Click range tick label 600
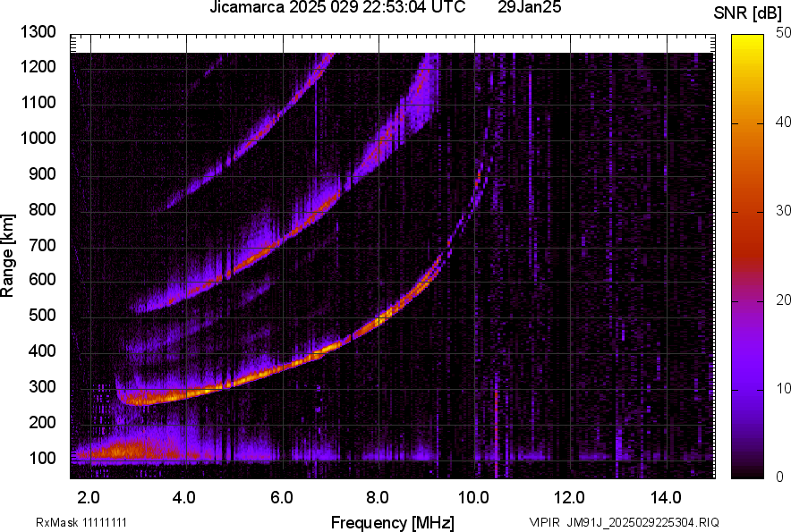Image resolution: width=791 pixels, height=532 pixels. click(x=42, y=279)
